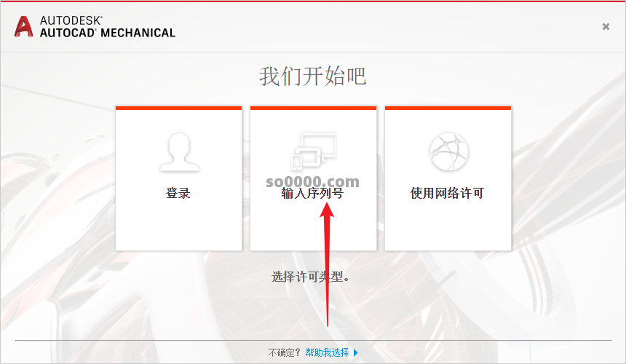Click the AUTODESK wordmark in the header
The width and height of the screenshot is (626, 364).
click(71, 21)
